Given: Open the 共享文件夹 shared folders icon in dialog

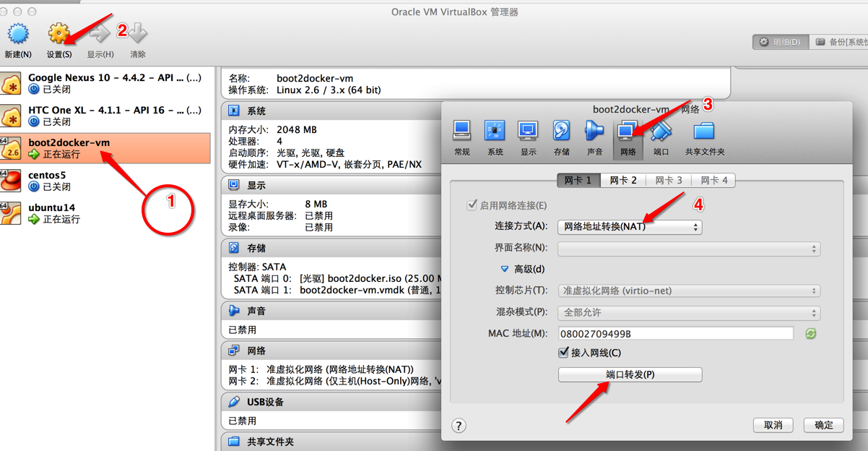Looking at the screenshot, I should click(x=704, y=131).
